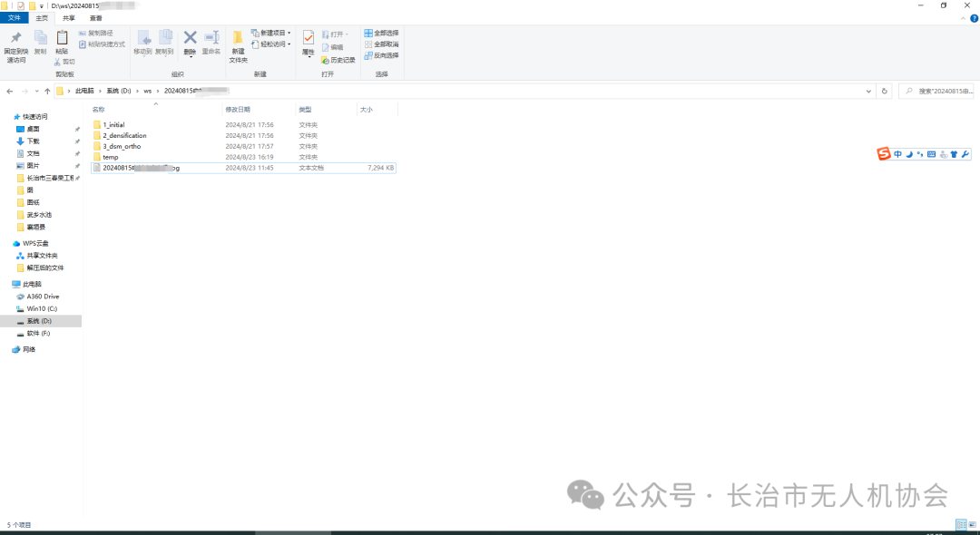Viewport: 980px width, 535px height.
Task: Click 系统 (D:) in the address breadcrumb
Action: pos(119,92)
